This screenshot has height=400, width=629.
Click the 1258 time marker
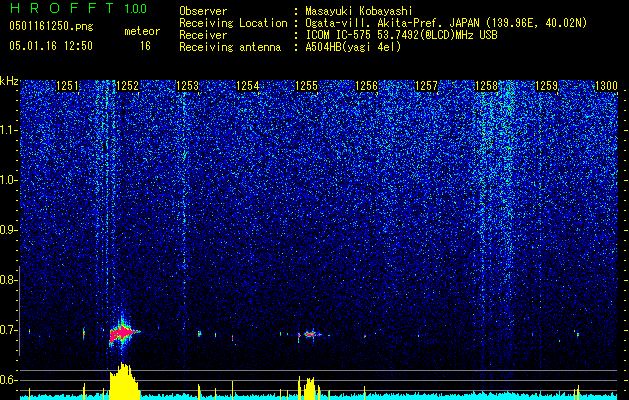[486, 86]
